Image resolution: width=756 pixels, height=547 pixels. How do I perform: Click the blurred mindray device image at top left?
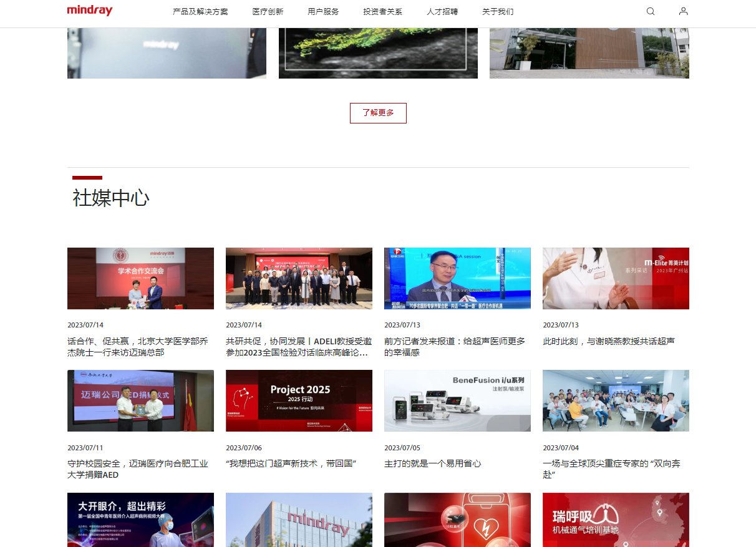point(167,53)
